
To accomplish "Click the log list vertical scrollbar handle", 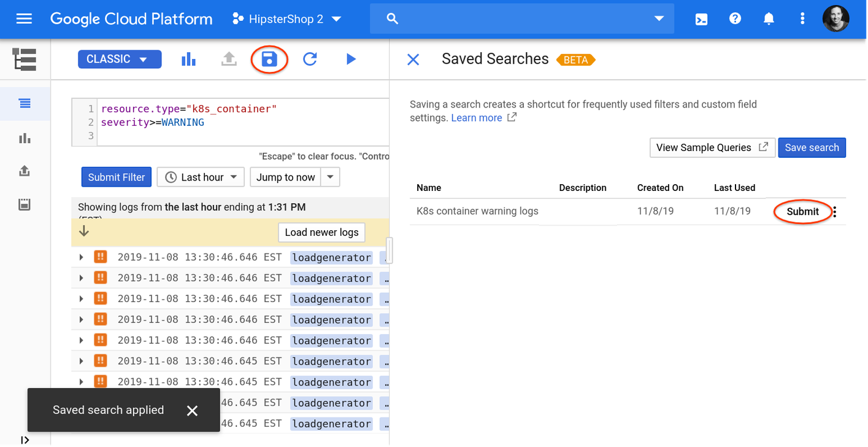I will [x=388, y=251].
